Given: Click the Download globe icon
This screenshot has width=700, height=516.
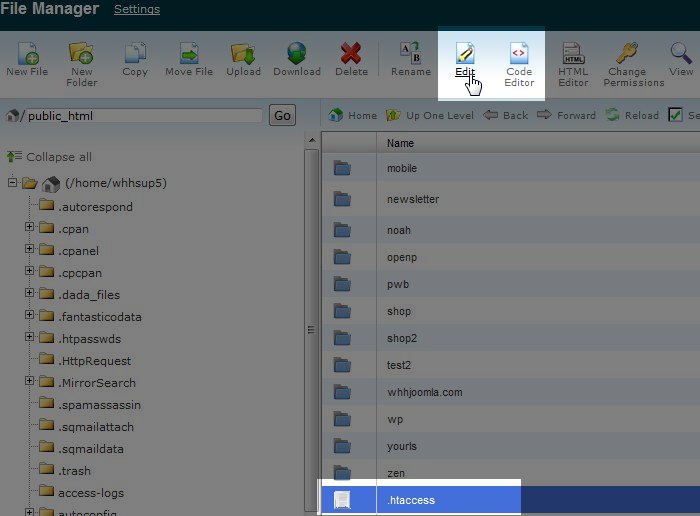Looking at the screenshot, I should [297, 58].
